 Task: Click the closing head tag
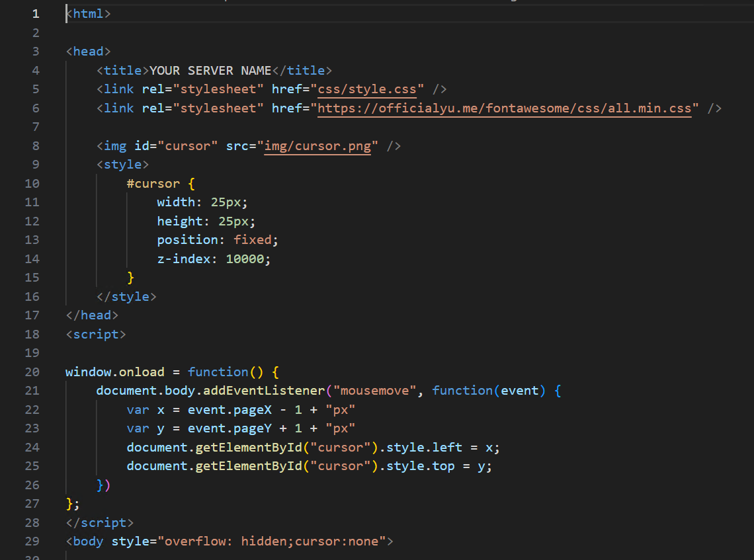(x=92, y=315)
